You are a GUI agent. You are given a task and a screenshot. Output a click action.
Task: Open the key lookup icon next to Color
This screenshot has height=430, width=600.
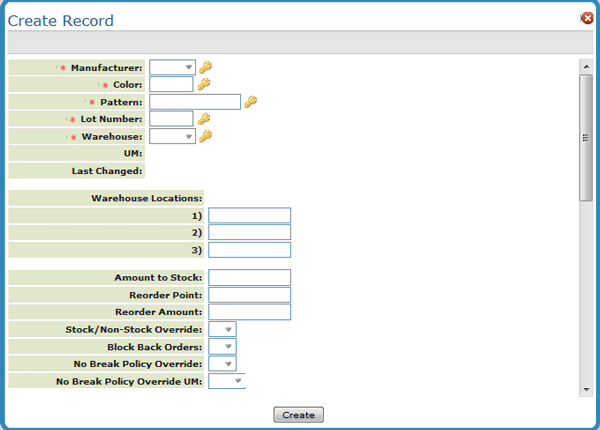point(204,84)
